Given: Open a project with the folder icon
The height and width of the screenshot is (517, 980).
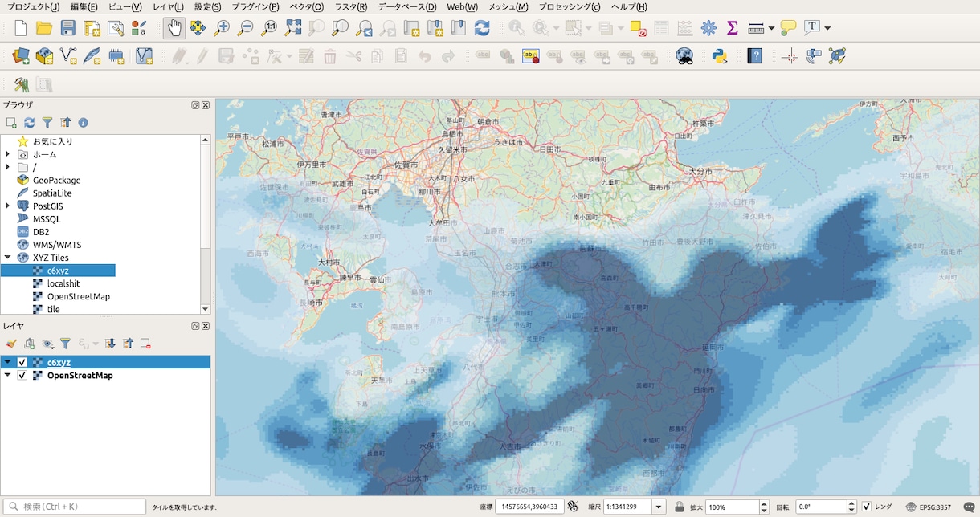Looking at the screenshot, I should [x=44, y=28].
